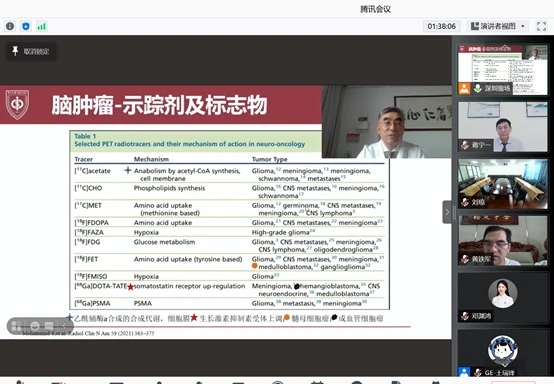Click the meeting timer 01:38:06
Image resolution: width=554 pixels, height=384 pixels.
click(x=441, y=26)
